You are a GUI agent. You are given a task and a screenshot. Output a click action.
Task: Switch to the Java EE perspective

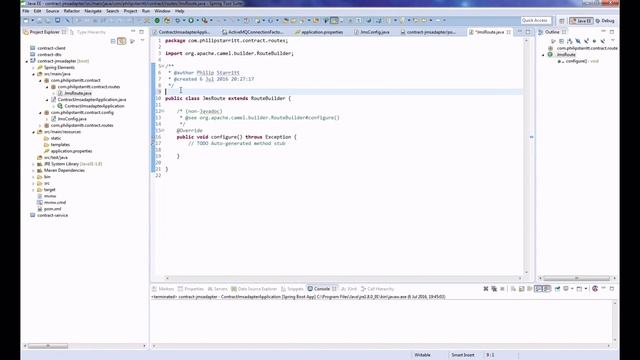(581, 21)
